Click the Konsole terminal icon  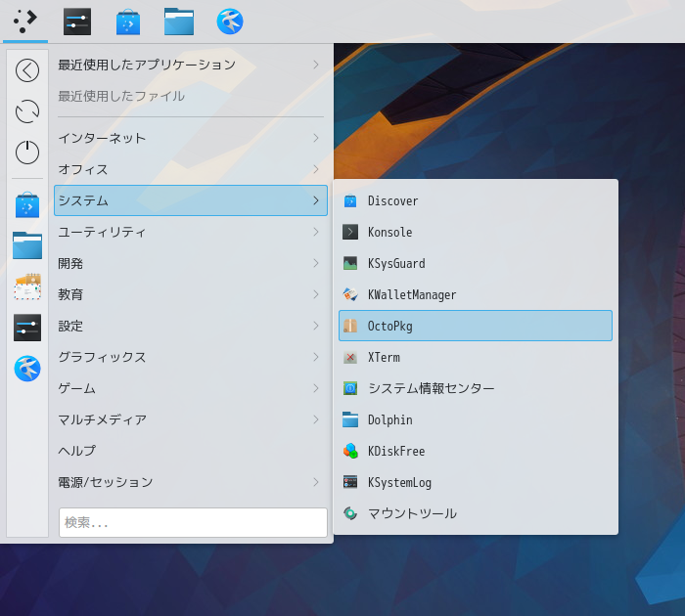(350, 233)
